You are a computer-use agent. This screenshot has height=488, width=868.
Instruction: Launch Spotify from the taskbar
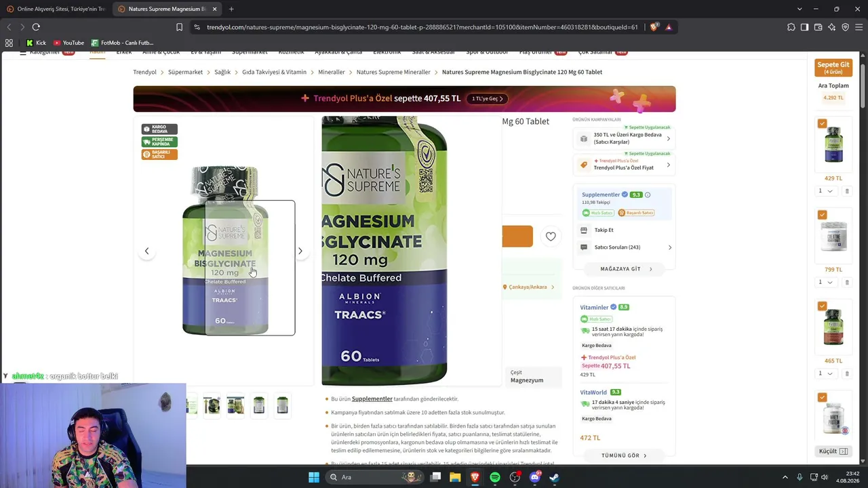pos(495,477)
